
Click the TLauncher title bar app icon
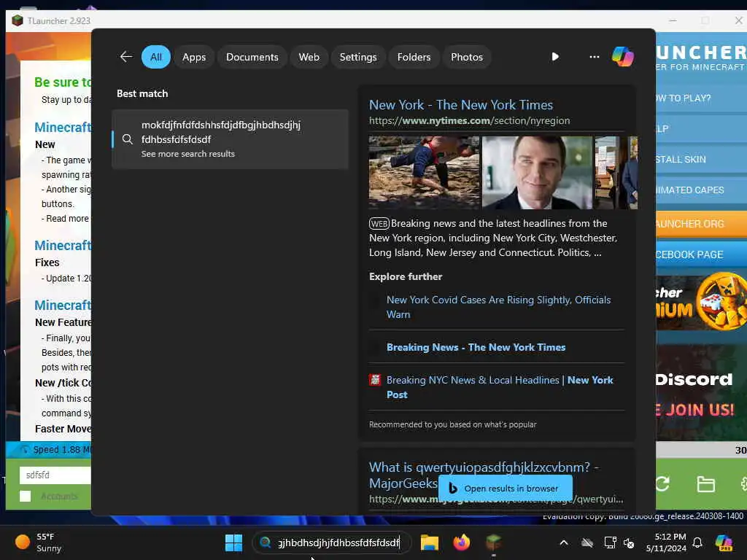(x=18, y=20)
